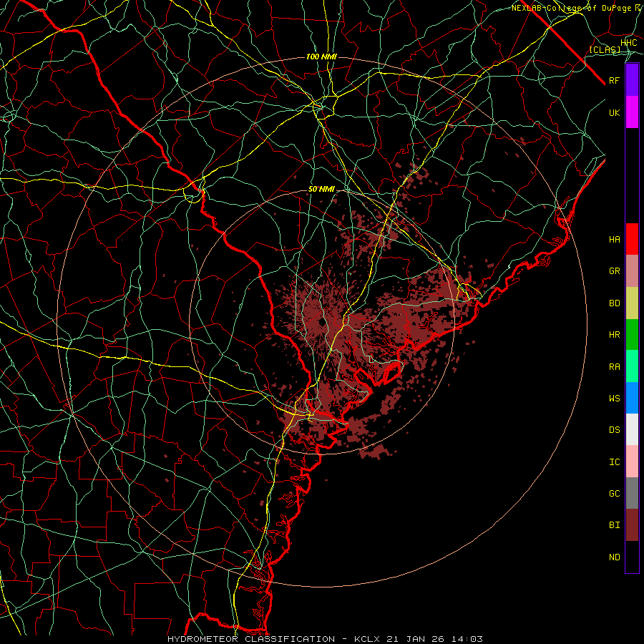This screenshot has height=644, width=644.
Task: Click the HHC product code text
Action: click(628, 43)
